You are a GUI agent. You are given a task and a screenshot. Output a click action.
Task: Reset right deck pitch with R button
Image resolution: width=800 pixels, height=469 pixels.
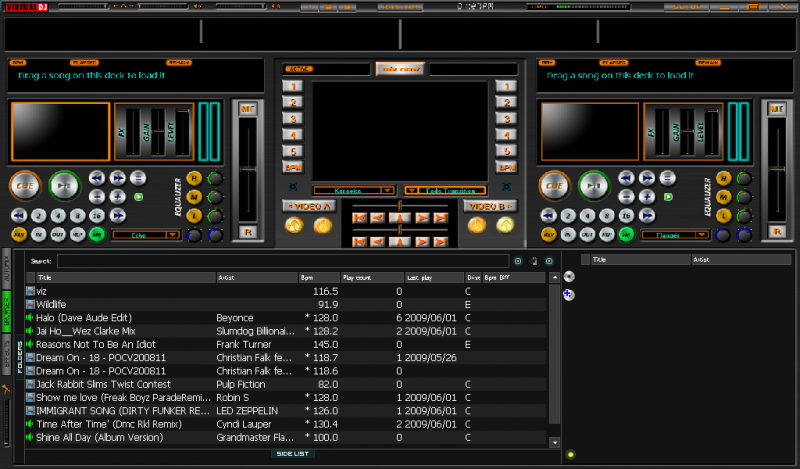tap(777, 232)
